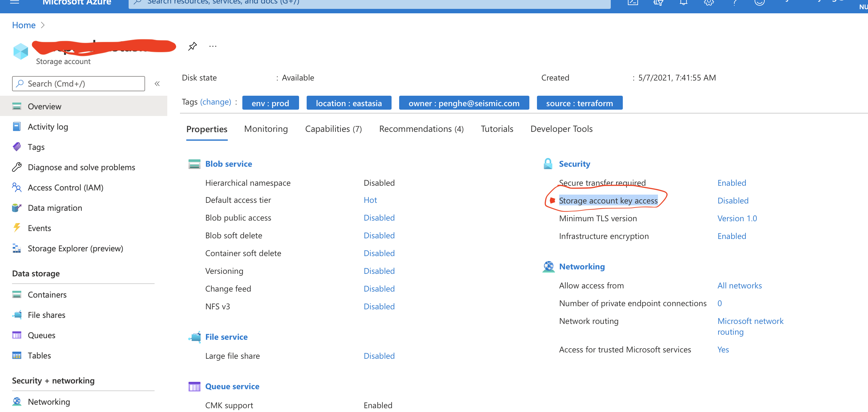868x412 pixels.
Task: Click Hierarchical namespace Disabled text
Action: click(x=379, y=183)
